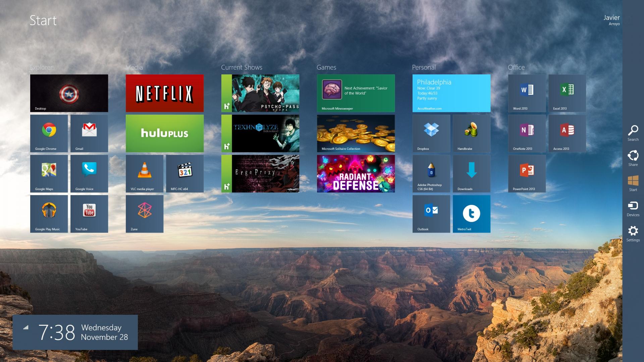This screenshot has width=644, height=362.
Task: Open the Hulu Plus tile
Action: [x=165, y=133]
